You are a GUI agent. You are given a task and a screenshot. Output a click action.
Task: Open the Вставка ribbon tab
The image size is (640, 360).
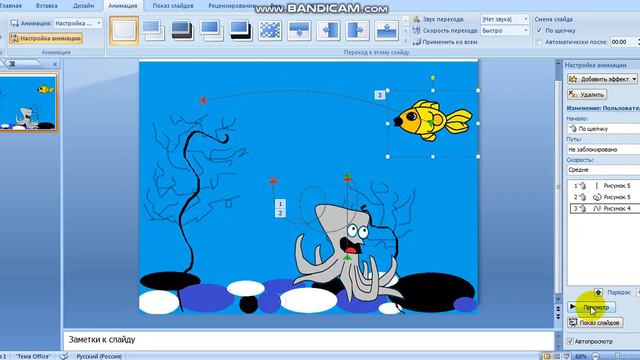pos(47,6)
